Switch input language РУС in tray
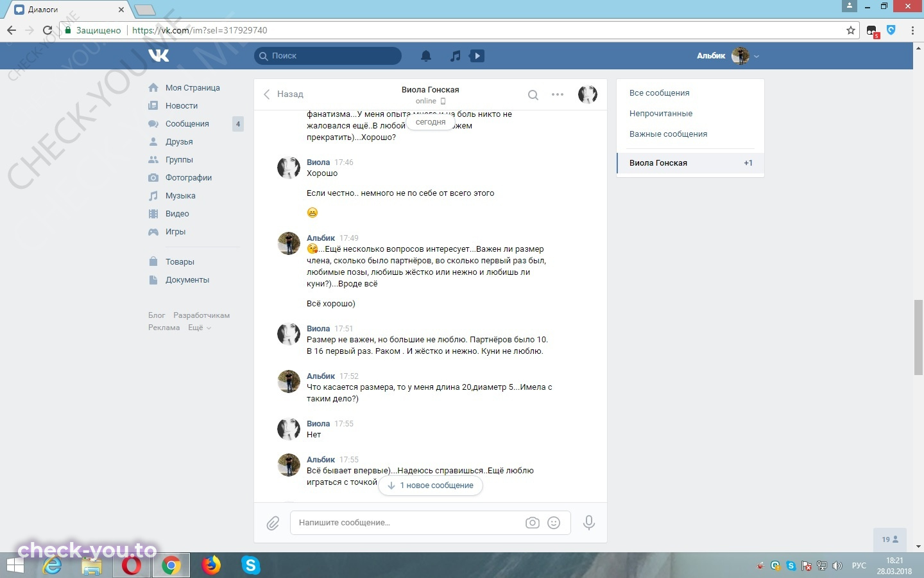 click(x=859, y=566)
